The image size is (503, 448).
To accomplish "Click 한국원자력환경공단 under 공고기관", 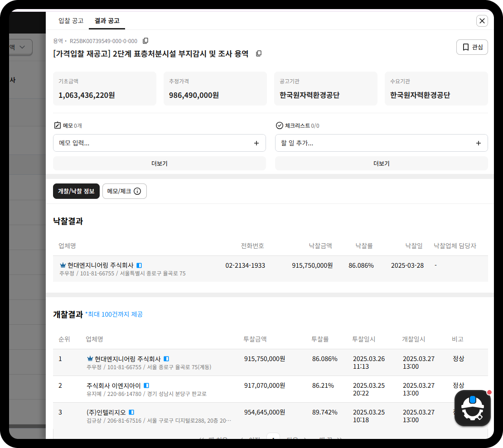I will 309,95.
